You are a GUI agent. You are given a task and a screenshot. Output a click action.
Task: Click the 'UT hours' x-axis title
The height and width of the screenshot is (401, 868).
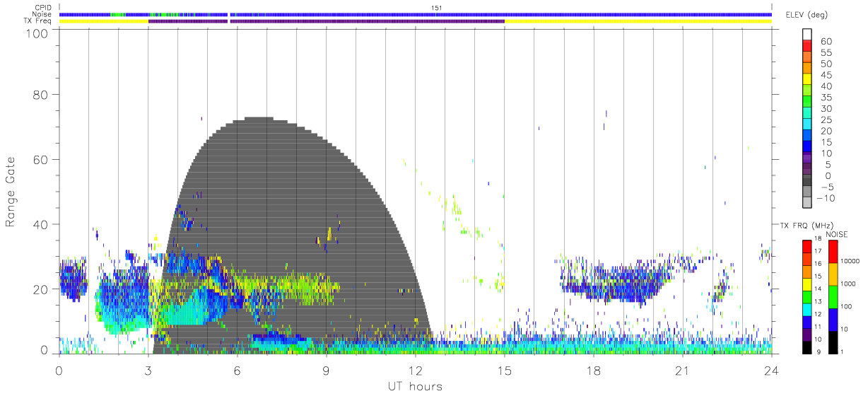click(x=414, y=386)
